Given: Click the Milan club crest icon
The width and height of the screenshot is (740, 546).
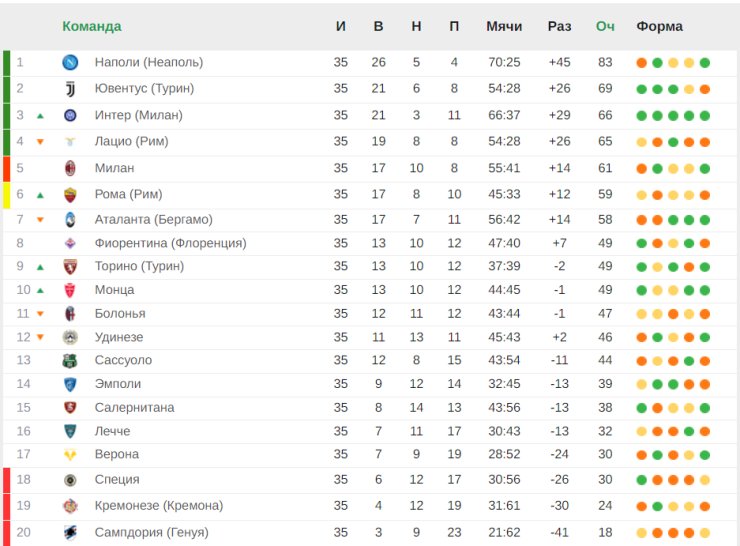Looking at the screenshot, I should click(x=70, y=168).
